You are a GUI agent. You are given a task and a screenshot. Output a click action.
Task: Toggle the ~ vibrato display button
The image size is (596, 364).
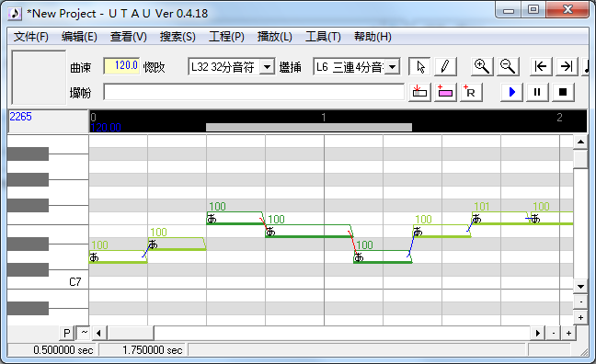tap(84, 334)
